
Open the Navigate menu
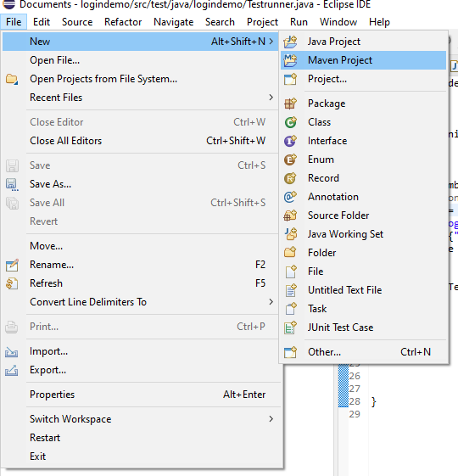pos(173,22)
